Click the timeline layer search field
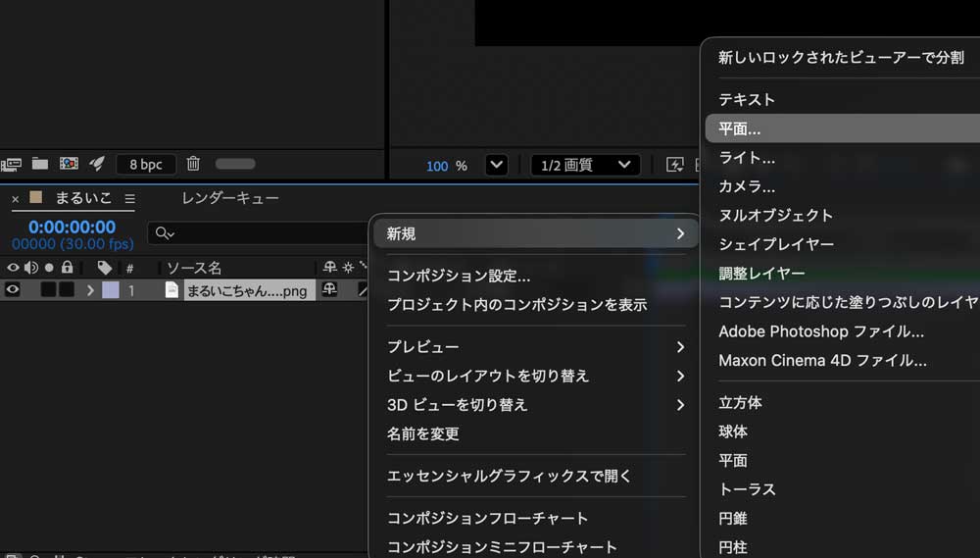This screenshot has height=558, width=980. pos(258,233)
